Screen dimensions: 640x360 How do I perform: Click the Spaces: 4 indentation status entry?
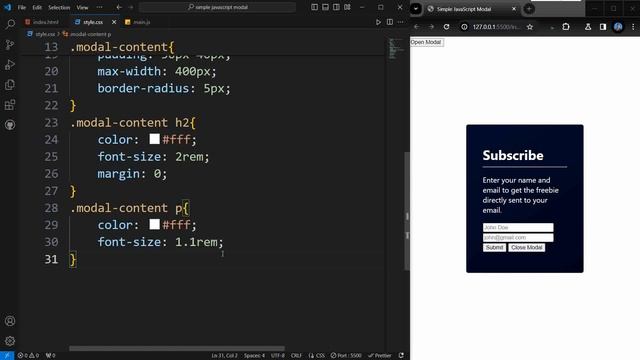(x=254, y=356)
